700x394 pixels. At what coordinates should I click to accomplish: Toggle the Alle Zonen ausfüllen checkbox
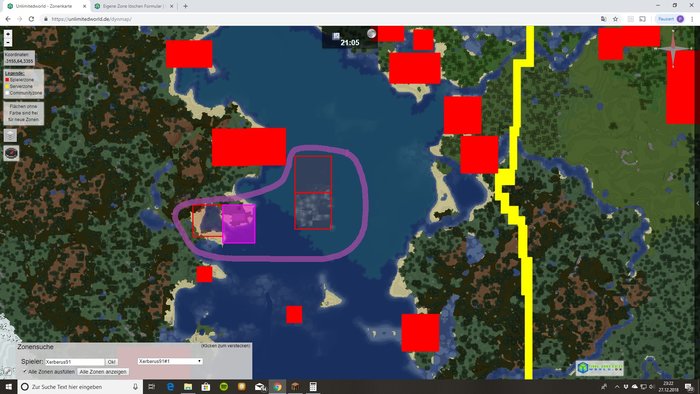point(25,371)
